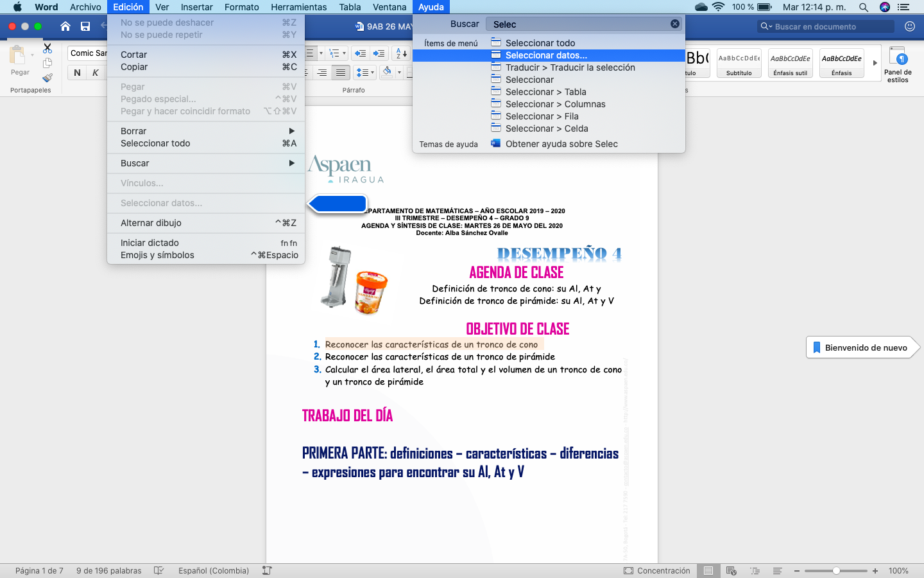The height and width of the screenshot is (578, 924).
Task: Click '9 de 196 palabras' word count
Action: 108,570
